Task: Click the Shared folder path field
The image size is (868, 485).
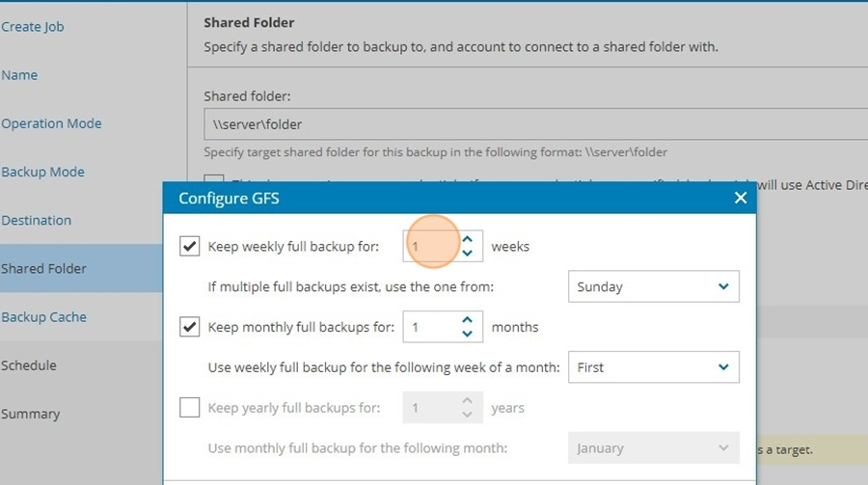Action: click(536, 124)
